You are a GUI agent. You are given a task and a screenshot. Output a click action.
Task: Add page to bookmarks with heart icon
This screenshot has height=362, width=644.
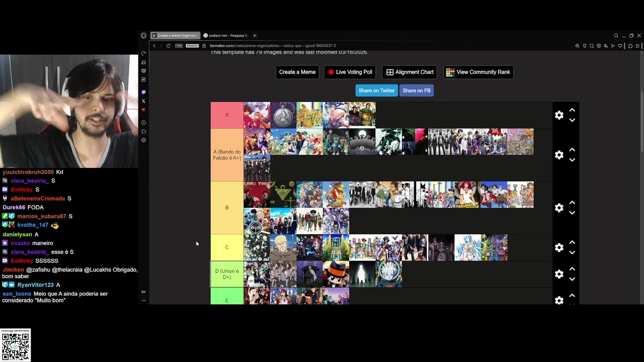pos(620,46)
